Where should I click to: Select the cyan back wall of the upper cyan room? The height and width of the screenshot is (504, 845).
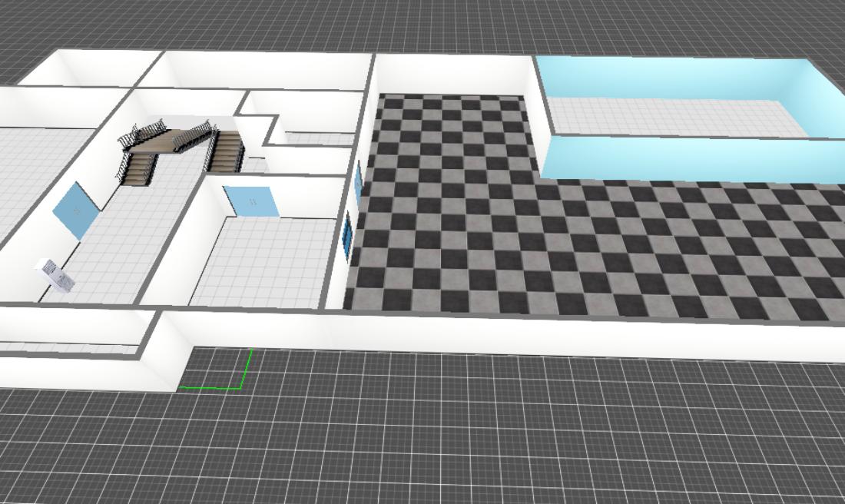[661, 77]
